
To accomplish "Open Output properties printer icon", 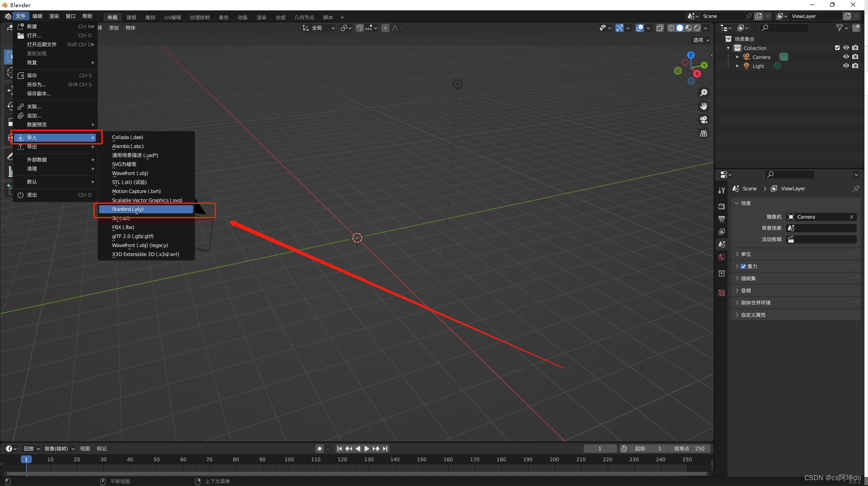I will tap(722, 219).
